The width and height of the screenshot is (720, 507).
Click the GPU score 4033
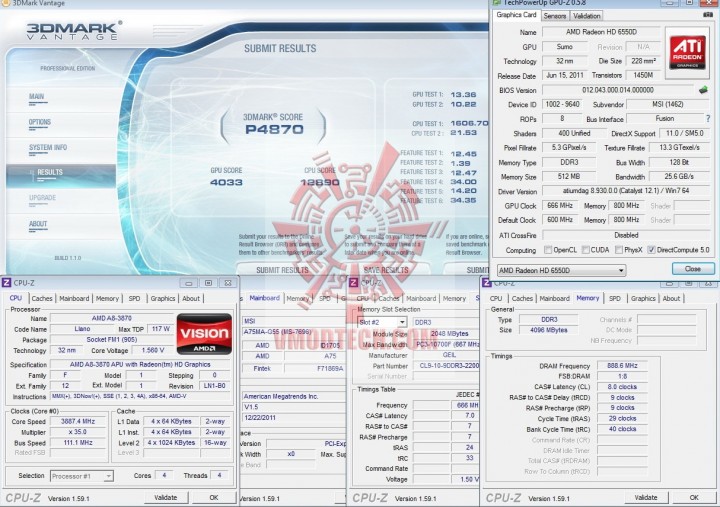226,182
